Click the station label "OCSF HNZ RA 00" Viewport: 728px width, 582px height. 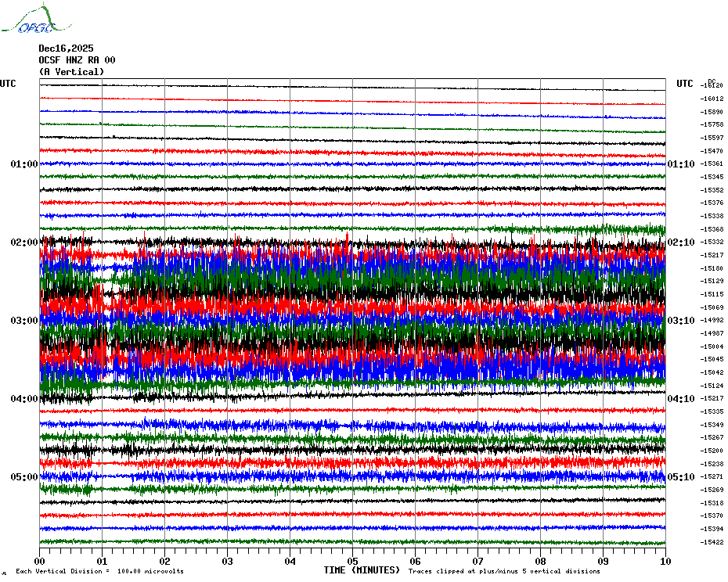point(77,60)
